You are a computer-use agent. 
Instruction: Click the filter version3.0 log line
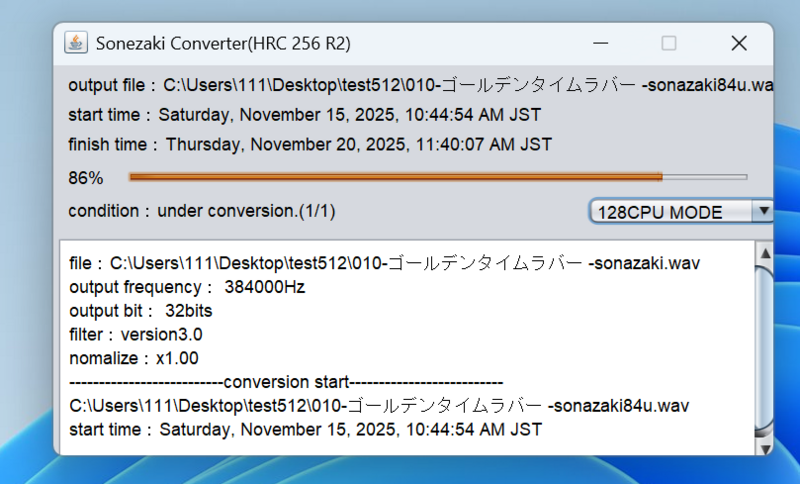tap(136, 334)
